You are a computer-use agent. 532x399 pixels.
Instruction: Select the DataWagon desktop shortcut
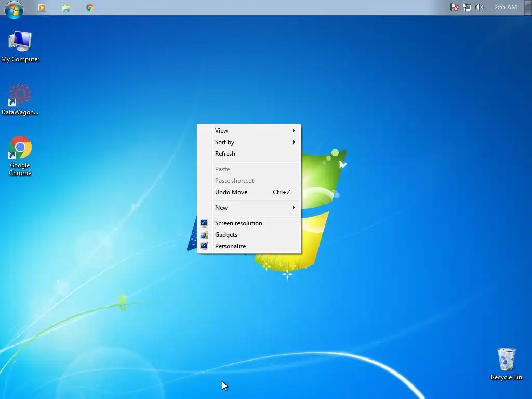coord(20,100)
